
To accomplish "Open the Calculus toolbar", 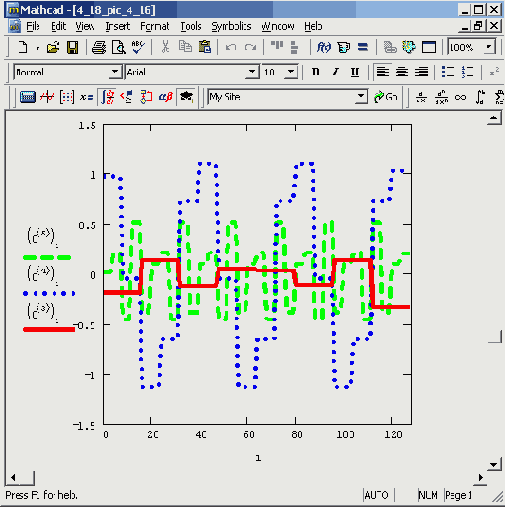I will point(107,97).
